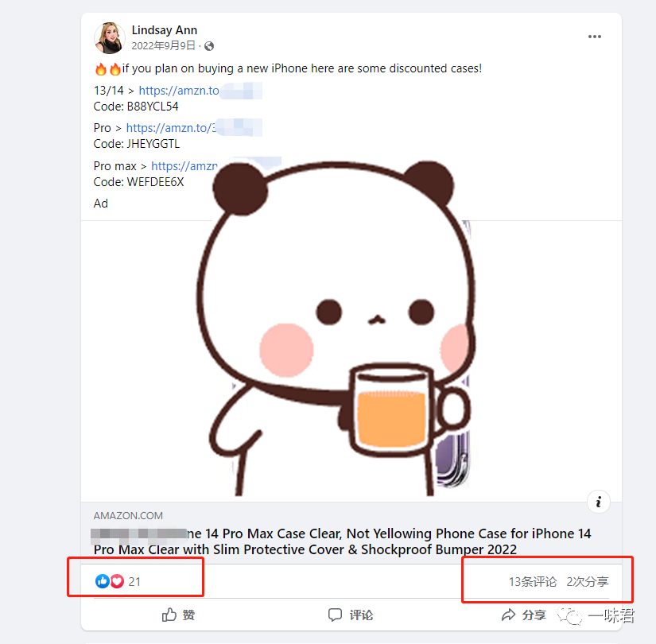Show the 13条评论 comments
This screenshot has width=656, height=644.
[533, 582]
